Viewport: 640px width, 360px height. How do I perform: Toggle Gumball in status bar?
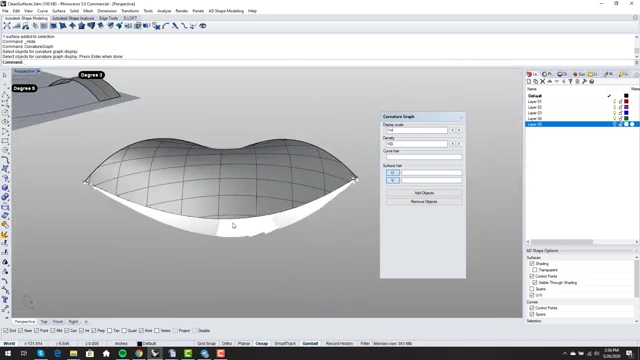coord(310,344)
